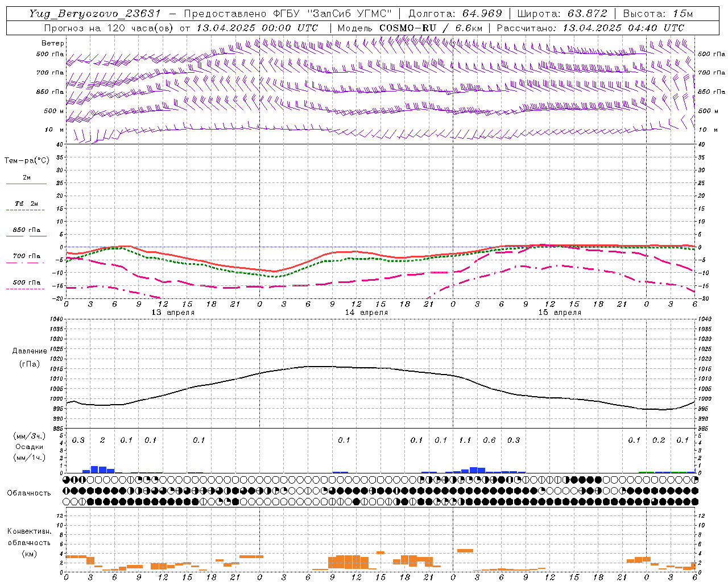Click the 3-hour precipitation value 2
This screenshot has width=728, height=582.
pyautogui.click(x=102, y=440)
